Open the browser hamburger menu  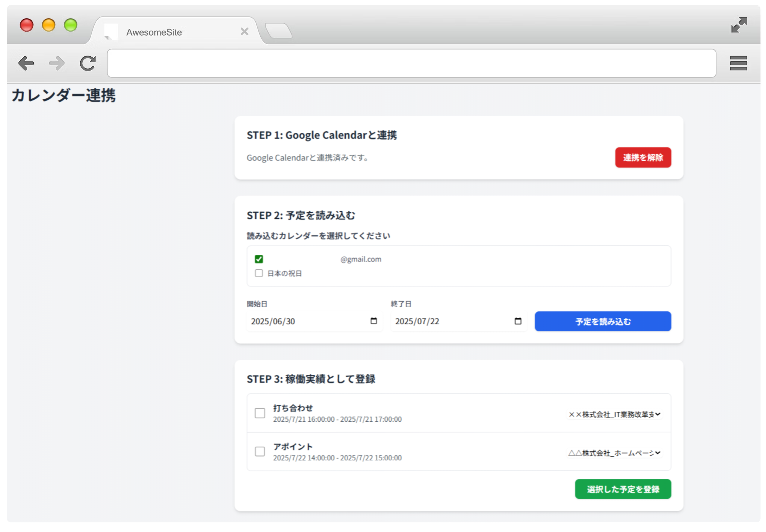738,63
